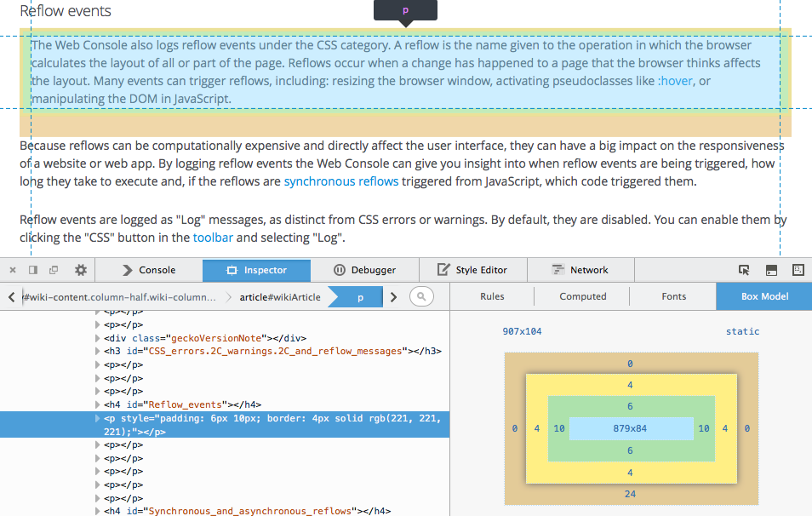Go to previous breadcrumb with left arrow
The height and width of the screenshot is (516, 812).
click(x=11, y=297)
